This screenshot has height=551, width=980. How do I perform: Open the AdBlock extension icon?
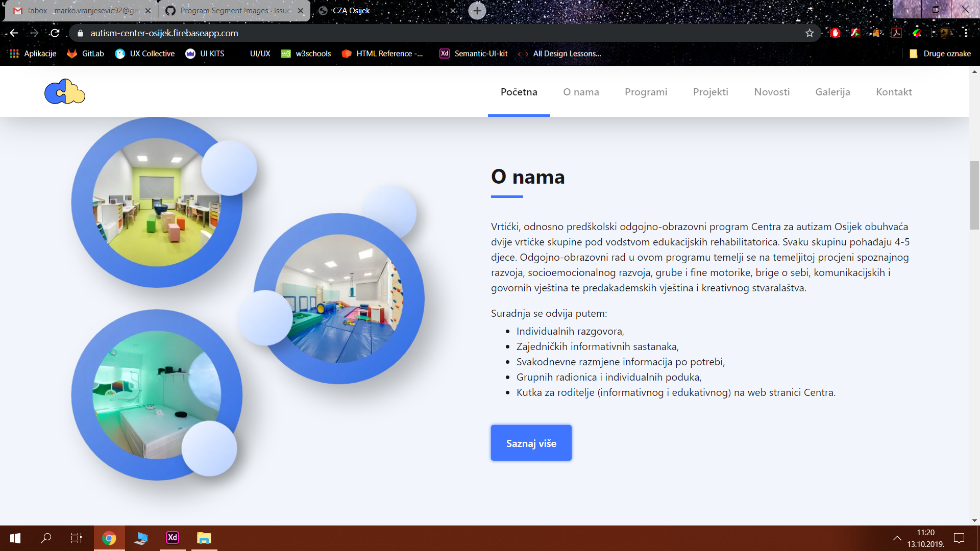tap(836, 33)
